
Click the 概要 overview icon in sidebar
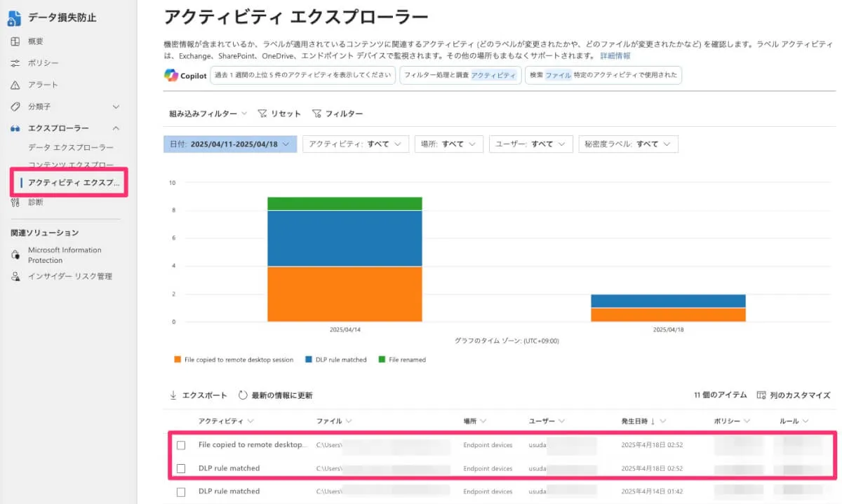15,41
